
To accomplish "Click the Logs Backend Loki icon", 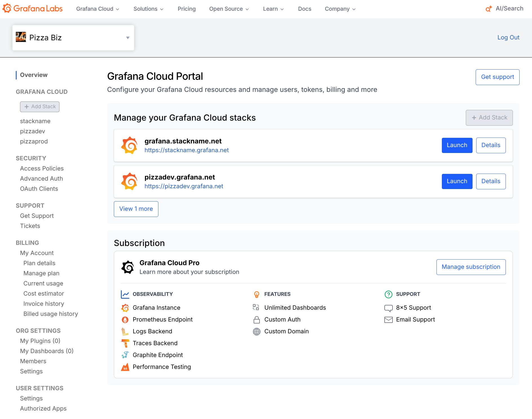I will 125,331.
